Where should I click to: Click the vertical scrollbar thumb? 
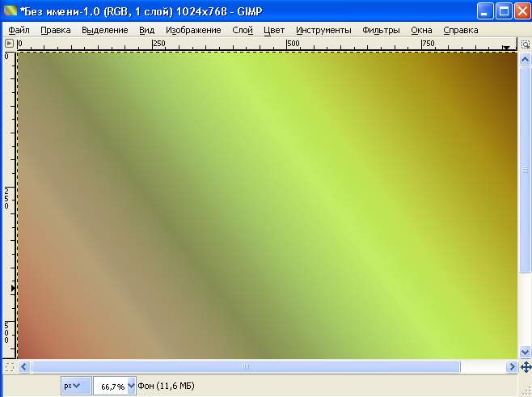(x=525, y=170)
